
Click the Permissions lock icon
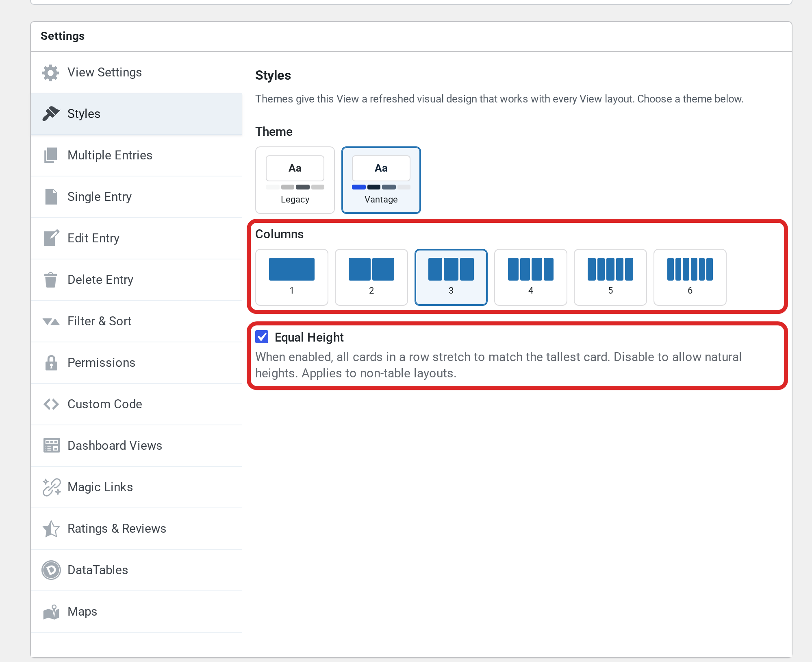[x=51, y=363]
